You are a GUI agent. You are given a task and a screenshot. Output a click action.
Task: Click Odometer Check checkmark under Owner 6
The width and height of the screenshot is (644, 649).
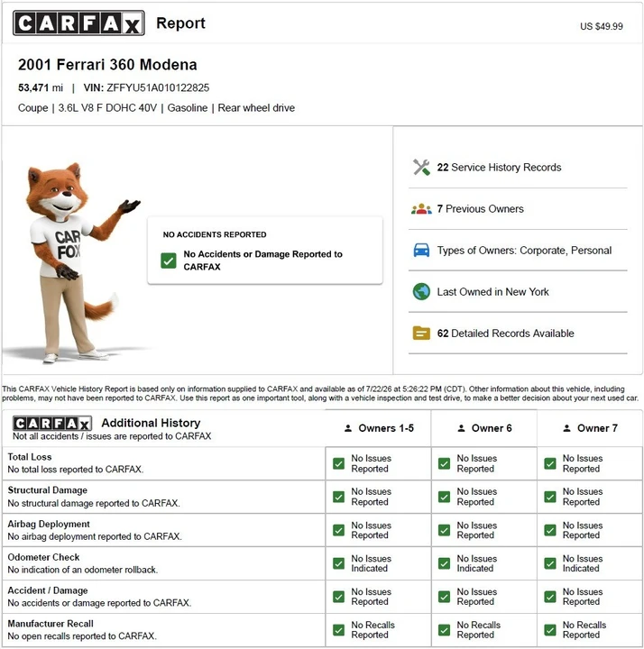pos(444,563)
